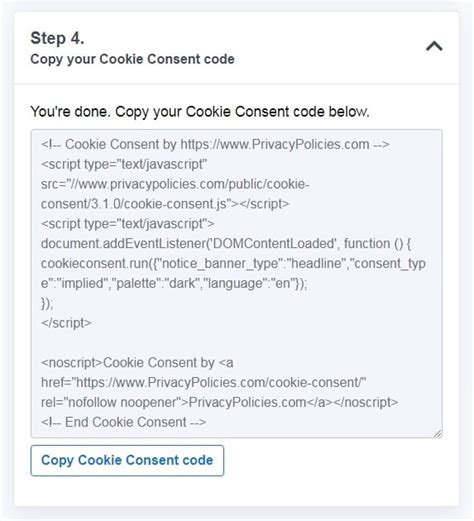Click the End Cookie Consent comment line
Screen dimensions: 474x521
point(123,422)
